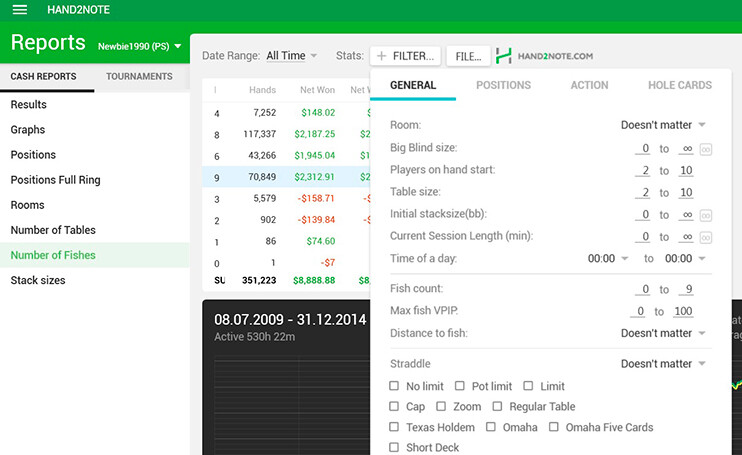Switch to the Positions filter tab
The width and height of the screenshot is (742, 455).
coord(503,86)
